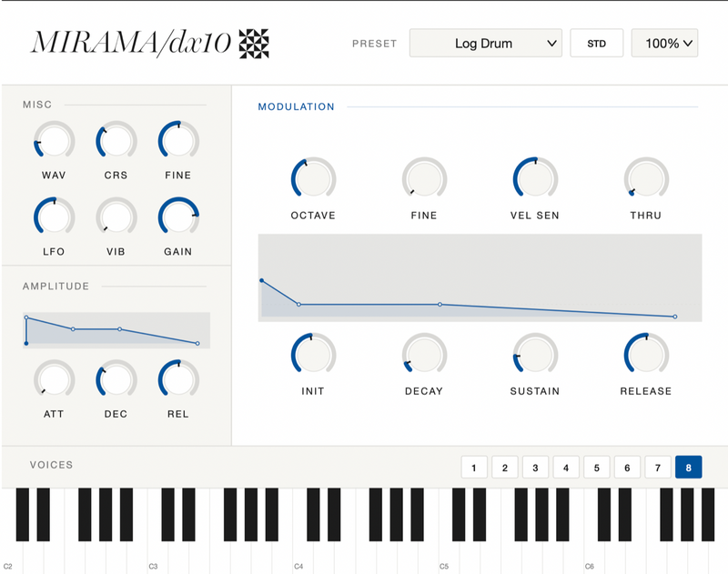Click the MODULATION section heading

(297, 106)
